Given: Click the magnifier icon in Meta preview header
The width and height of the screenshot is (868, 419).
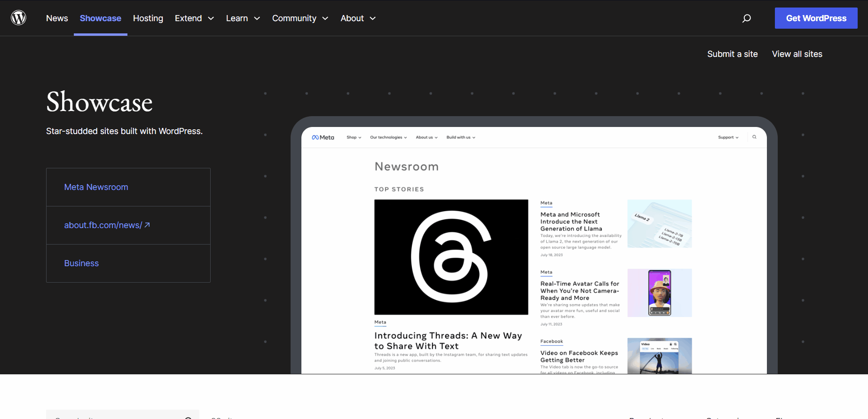Looking at the screenshot, I should [754, 137].
